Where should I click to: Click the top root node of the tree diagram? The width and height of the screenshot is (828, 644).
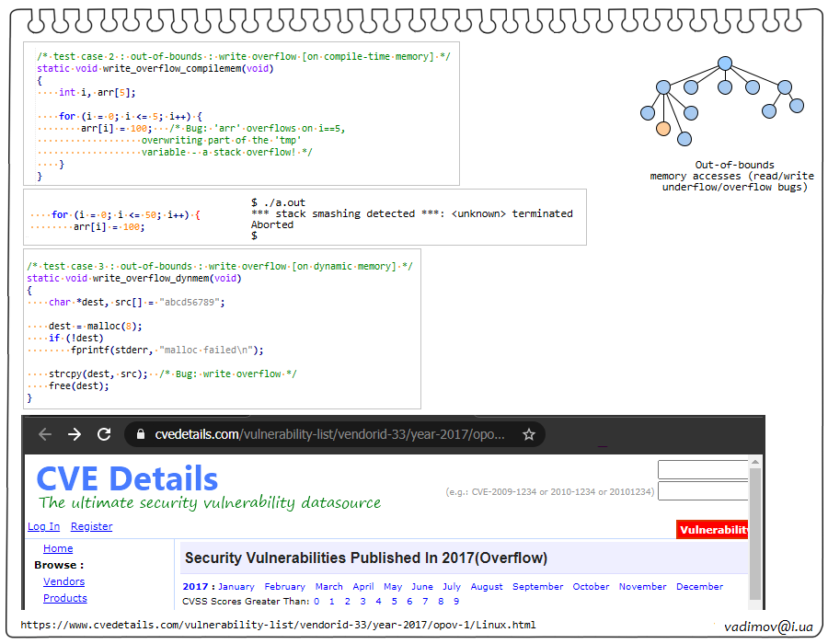point(725,63)
